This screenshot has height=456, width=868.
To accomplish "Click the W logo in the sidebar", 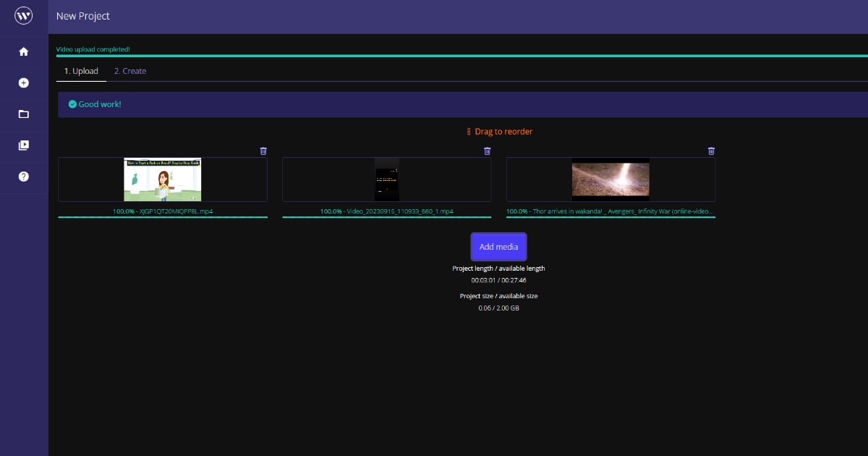I will 24,16.
